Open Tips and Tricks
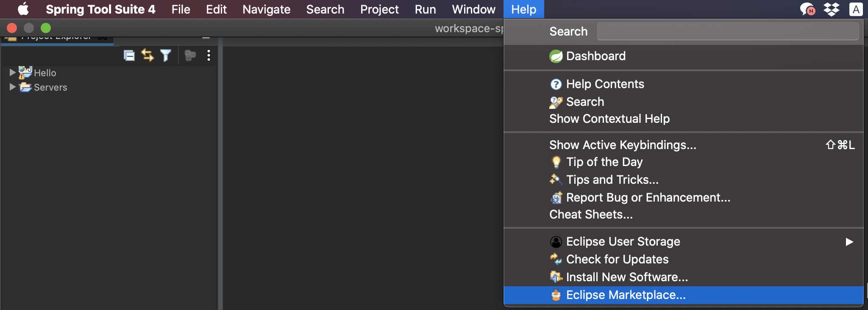Screen dimensions: 868x310 [683, 180]
